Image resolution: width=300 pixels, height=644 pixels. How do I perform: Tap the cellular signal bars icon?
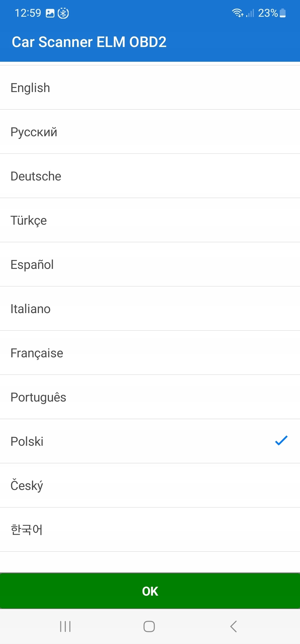pos(250,13)
